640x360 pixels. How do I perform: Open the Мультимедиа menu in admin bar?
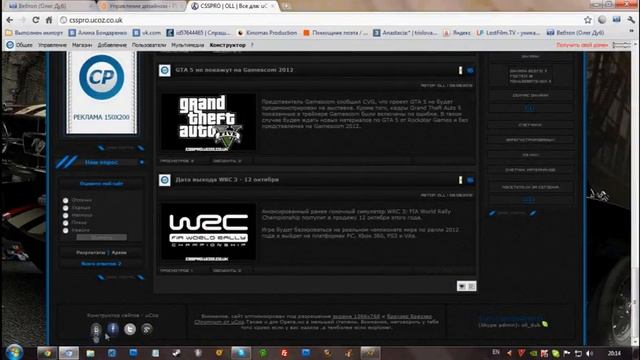click(187, 45)
